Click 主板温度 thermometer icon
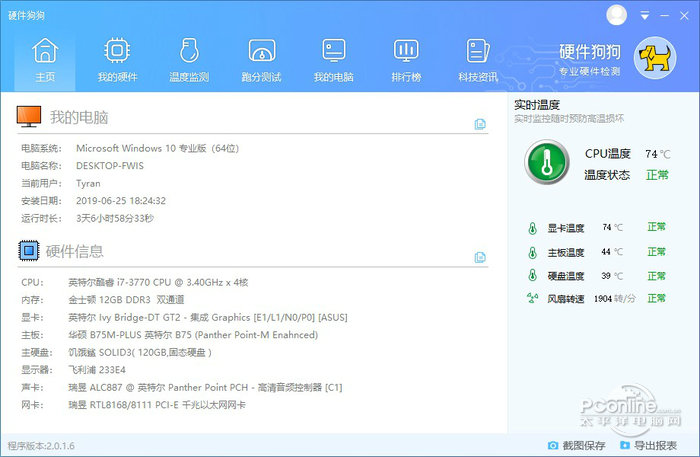700x457 pixels. click(x=532, y=253)
